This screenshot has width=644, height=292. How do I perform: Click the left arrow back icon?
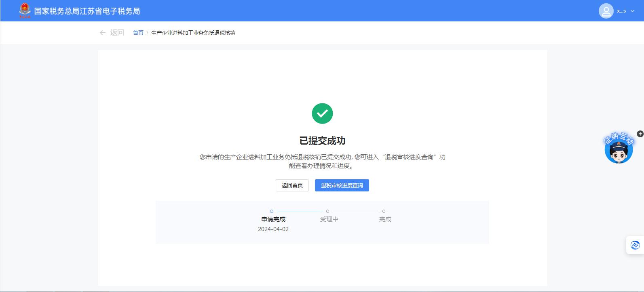point(103,33)
